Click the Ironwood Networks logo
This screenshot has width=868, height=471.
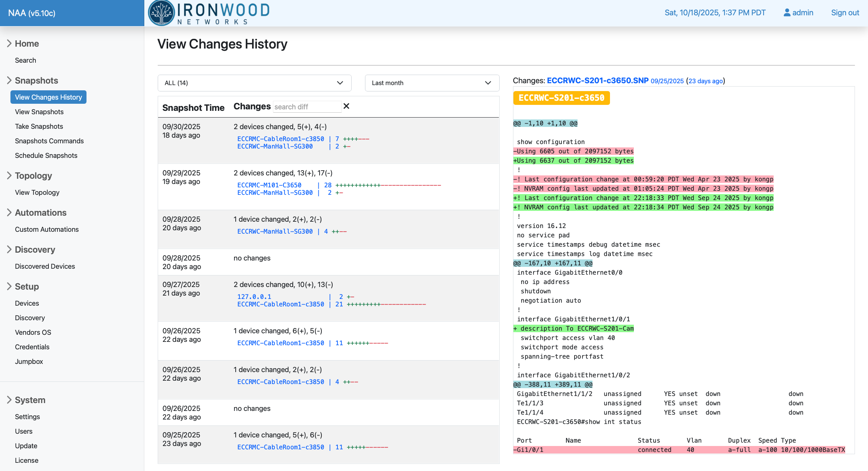[x=209, y=13]
